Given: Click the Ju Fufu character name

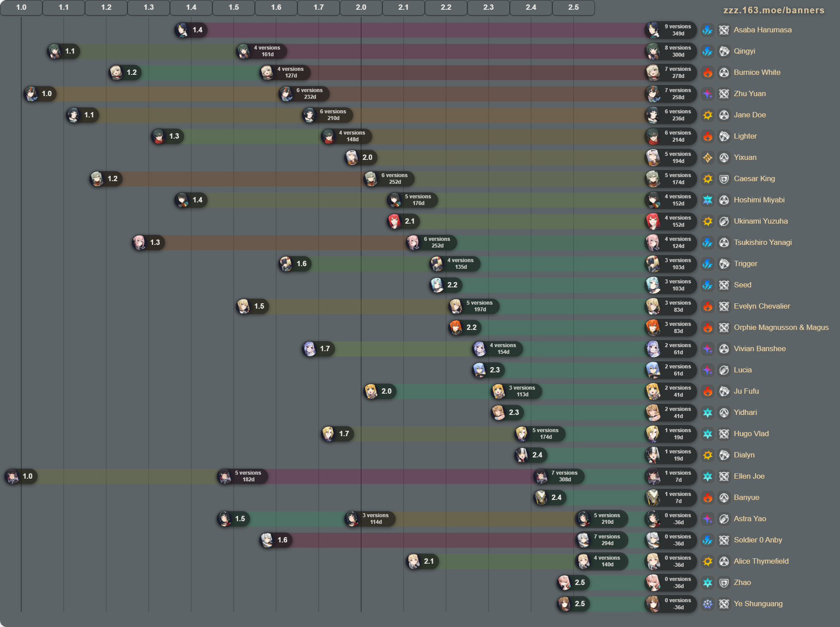Looking at the screenshot, I should pos(746,391).
